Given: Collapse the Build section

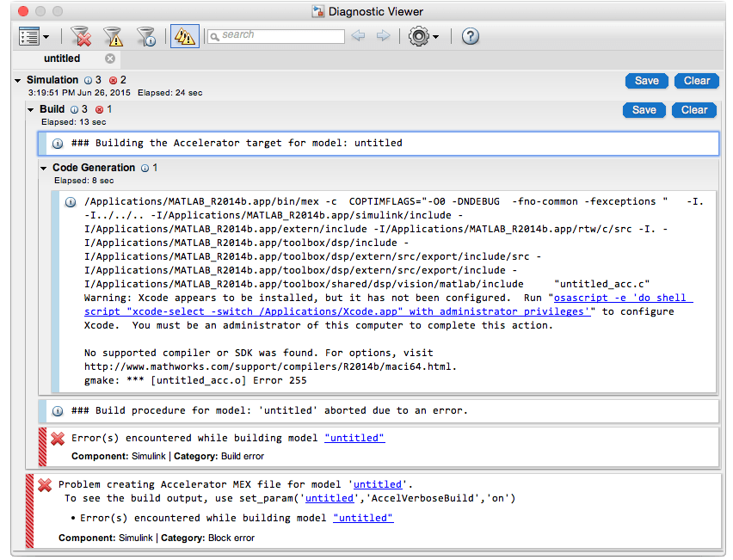Looking at the screenshot, I should pyautogui.click(x=30, y=110).
